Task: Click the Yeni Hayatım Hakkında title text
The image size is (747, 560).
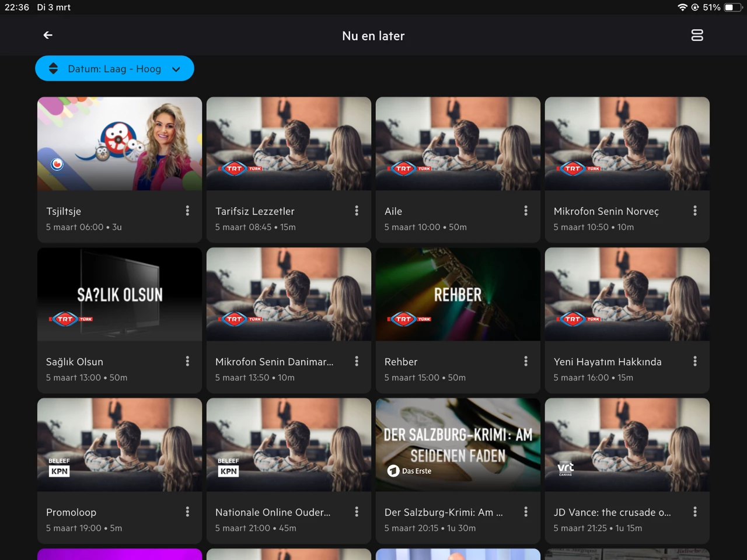Action: [x=608, y=362]
